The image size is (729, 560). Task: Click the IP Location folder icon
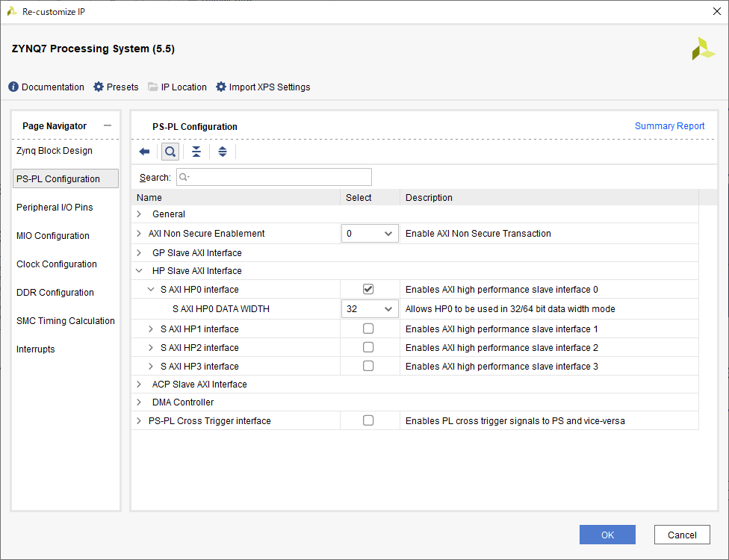point(153,87)
